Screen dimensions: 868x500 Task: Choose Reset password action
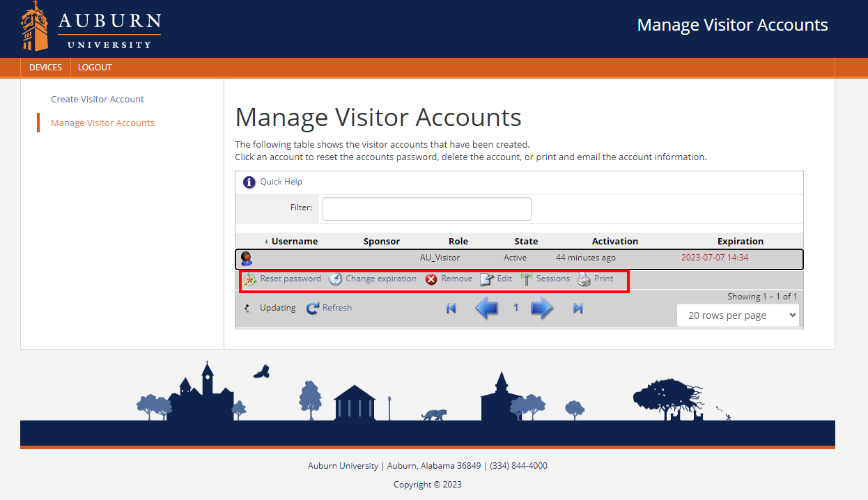(290, 279)
